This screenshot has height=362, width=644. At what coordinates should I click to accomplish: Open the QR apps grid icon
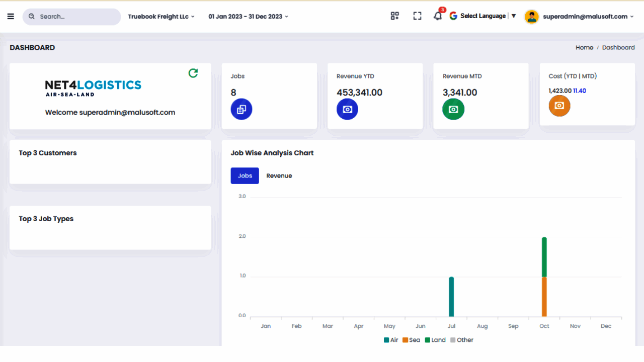(395, 16)
